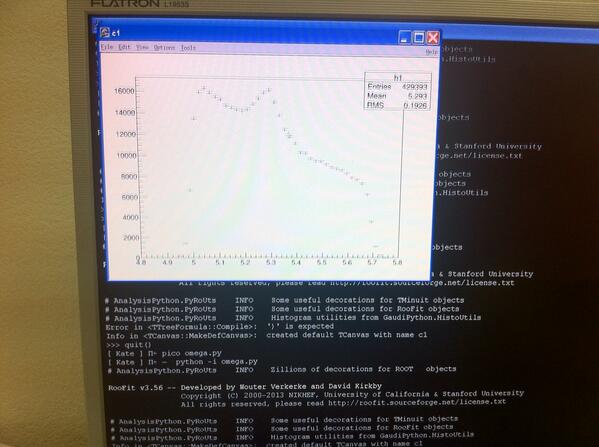Viewport: 599px width, 447px height.
Task: Click the 4.9 x-axis label
Action: tap(167, 262)
